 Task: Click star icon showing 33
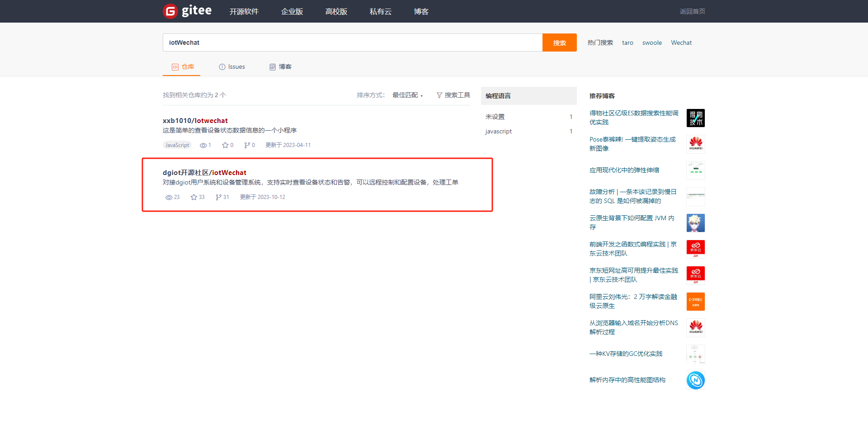tap(194, 197)
